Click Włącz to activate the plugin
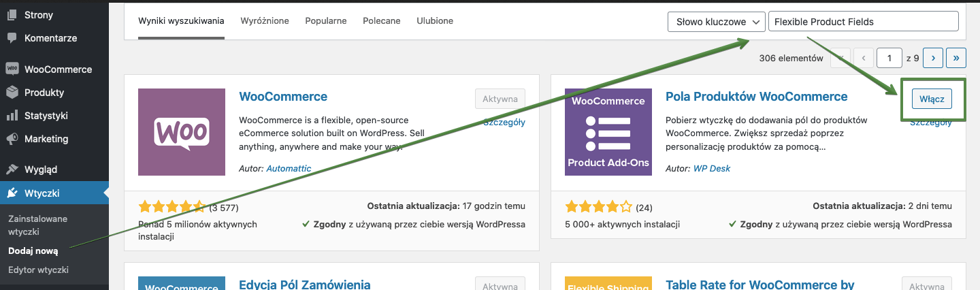 [x=932, y=99]
